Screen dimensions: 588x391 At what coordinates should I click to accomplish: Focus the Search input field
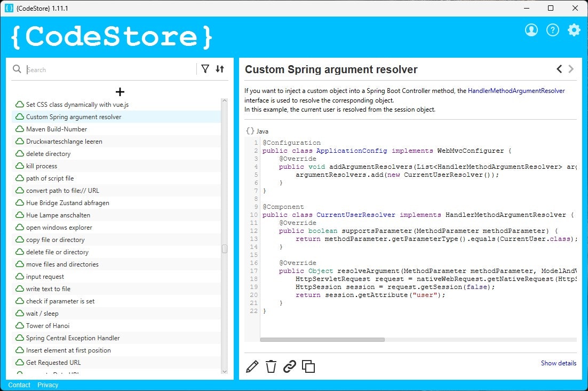pyautogui.click(x=110, y=69)
